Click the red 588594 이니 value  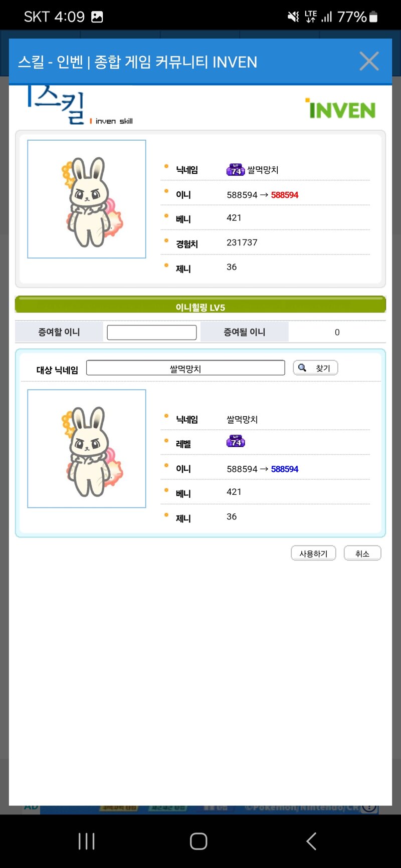tap(285, 195)
